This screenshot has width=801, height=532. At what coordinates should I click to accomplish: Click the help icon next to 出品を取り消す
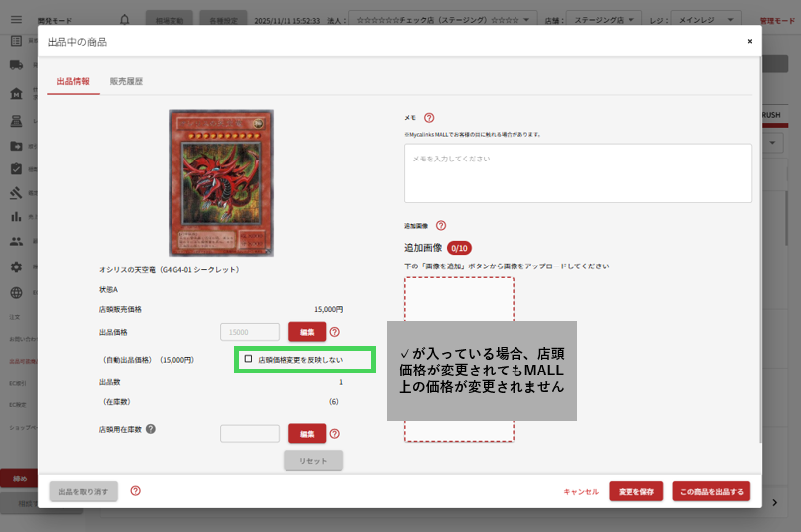[135, 490]
